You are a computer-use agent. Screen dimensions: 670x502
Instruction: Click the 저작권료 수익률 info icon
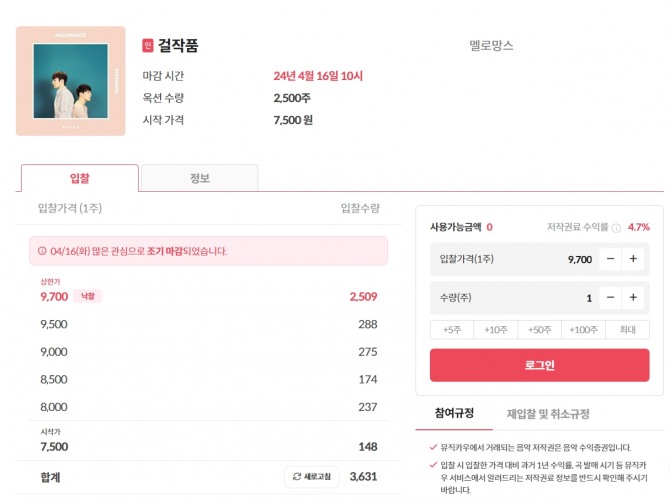[x=616, y=227]
